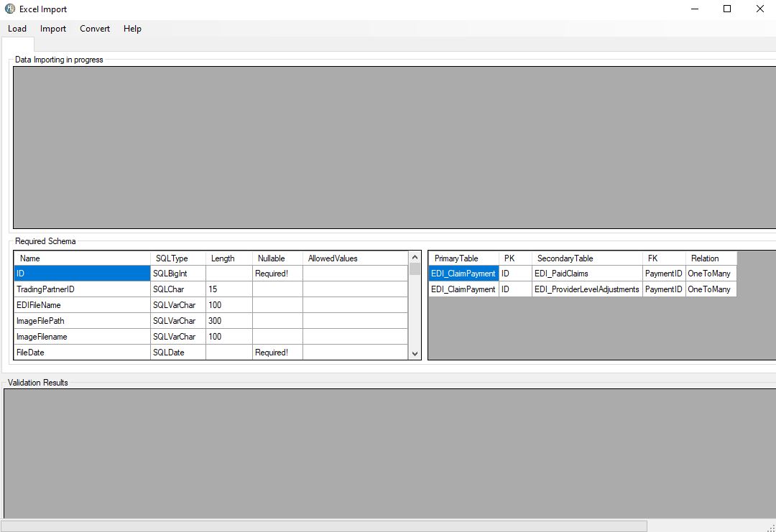
Task: Click the FK column header
Action: tap(664, 258)
